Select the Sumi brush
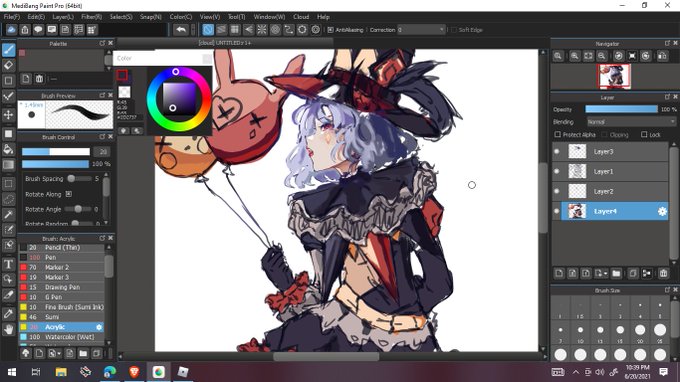Image resolution: width=680 pixels, height=382 pixels. pos(62,317)
